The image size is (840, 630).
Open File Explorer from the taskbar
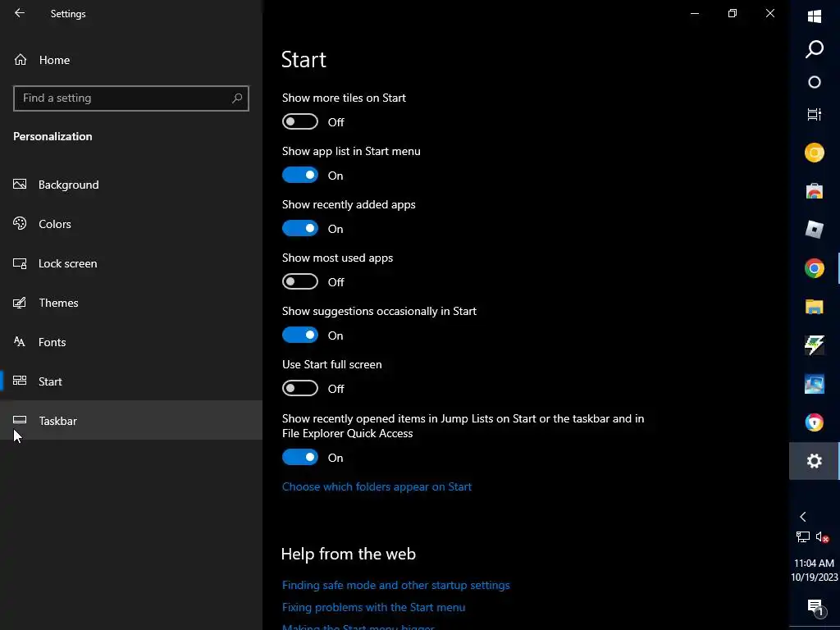point(815,307)
